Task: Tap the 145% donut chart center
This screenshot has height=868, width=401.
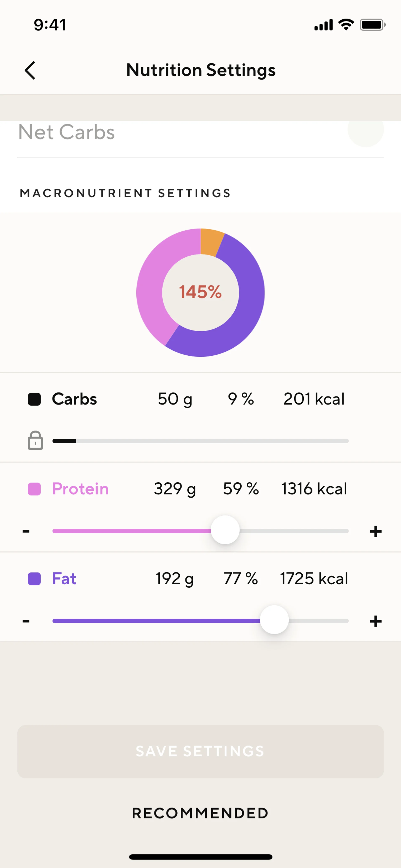Action: point(200,292)
